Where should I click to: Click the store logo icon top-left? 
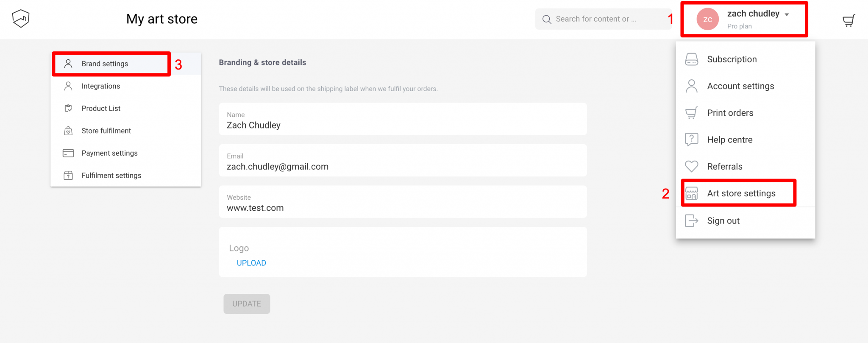click(20, 19)
